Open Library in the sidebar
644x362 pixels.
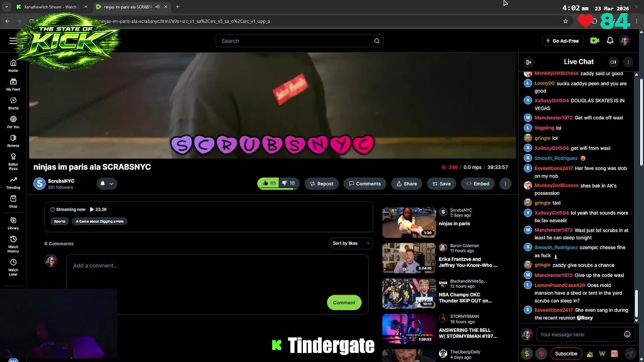[13, 223]
